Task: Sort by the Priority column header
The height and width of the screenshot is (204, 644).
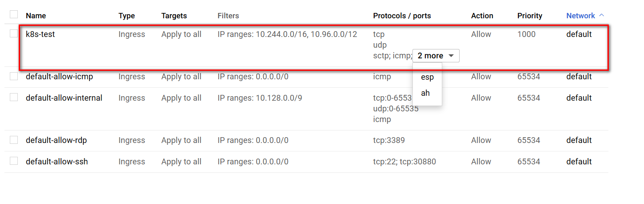Action: coord(530,16)
